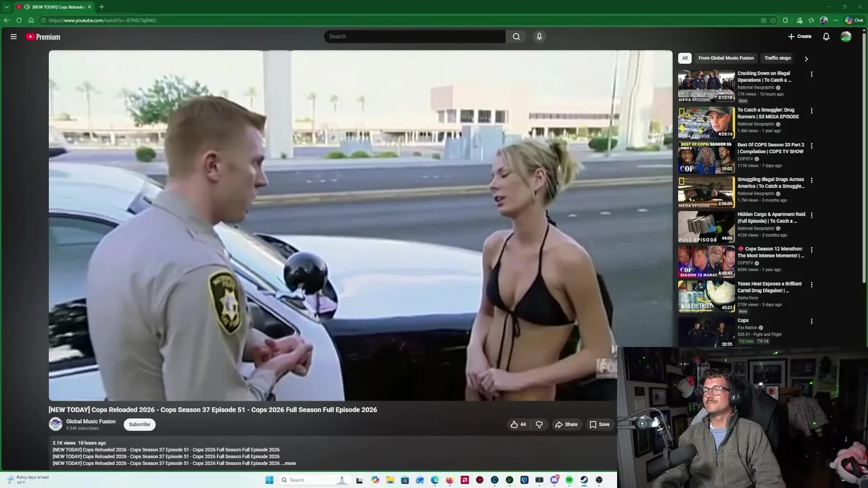This screenshot has height=488, width=868.
Task: Open To Catch a Smuggler Drug Runners thumbnail
Action: pos(706,123)
